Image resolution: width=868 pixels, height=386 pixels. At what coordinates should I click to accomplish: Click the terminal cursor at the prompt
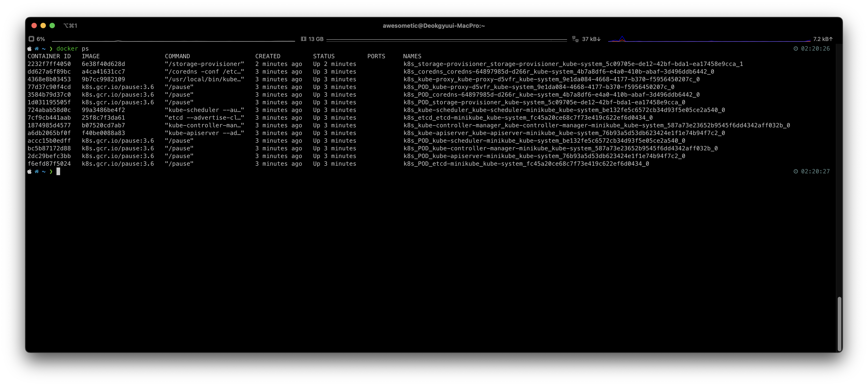(58, 172)
